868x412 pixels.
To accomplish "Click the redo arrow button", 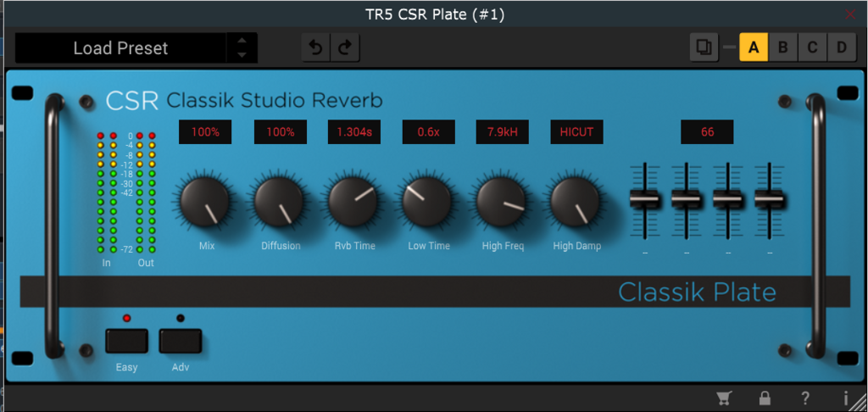I will (346, 48).
